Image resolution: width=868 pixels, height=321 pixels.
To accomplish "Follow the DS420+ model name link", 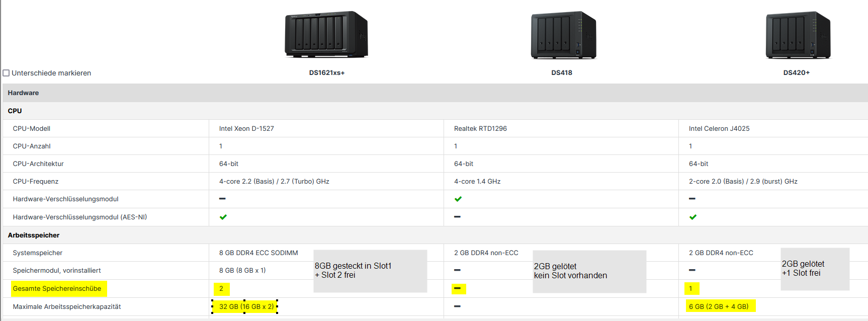I will tap(797, 73).
